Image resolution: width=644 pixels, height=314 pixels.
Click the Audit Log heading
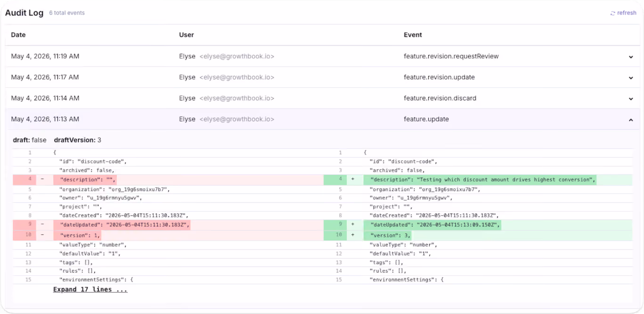click(x=24, y=13)
